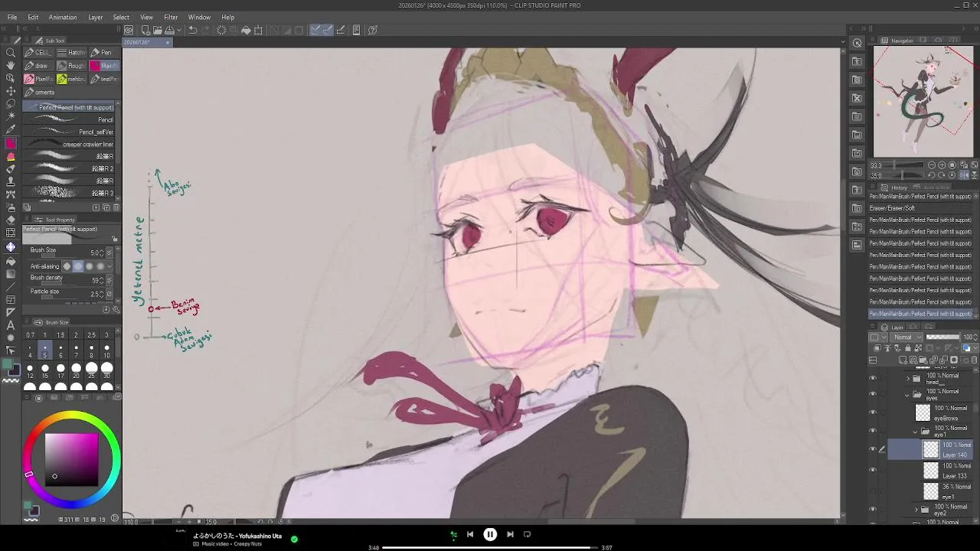This screenshot has width=980, height=551.
Task: Open the save options dropdown arrow
Action: pyautogui.click(x=178, y=30)
